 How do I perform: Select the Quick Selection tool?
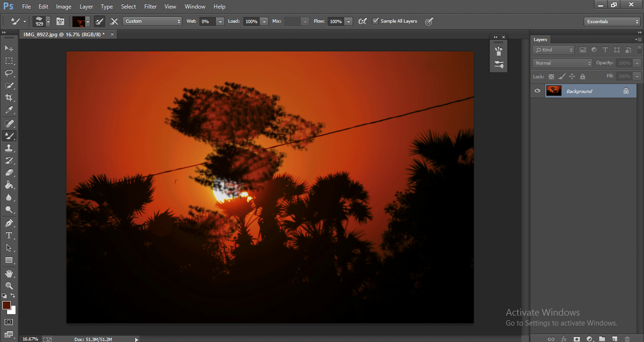tap(9, 85)
